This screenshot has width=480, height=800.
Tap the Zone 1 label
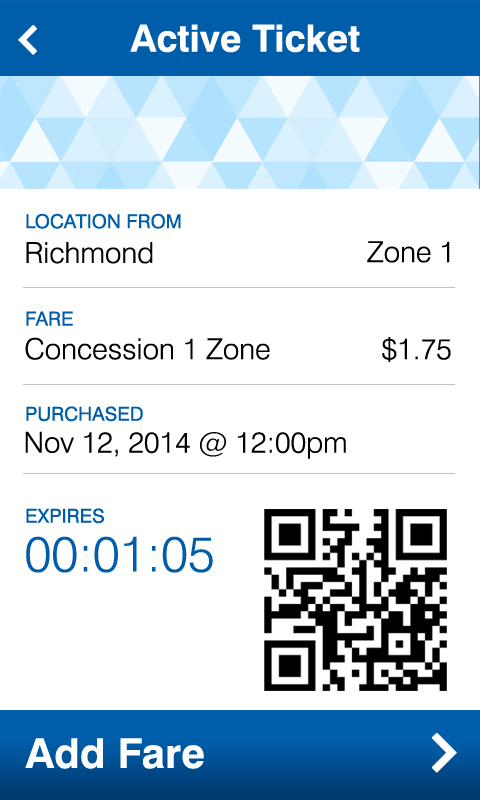click(410, 253)
